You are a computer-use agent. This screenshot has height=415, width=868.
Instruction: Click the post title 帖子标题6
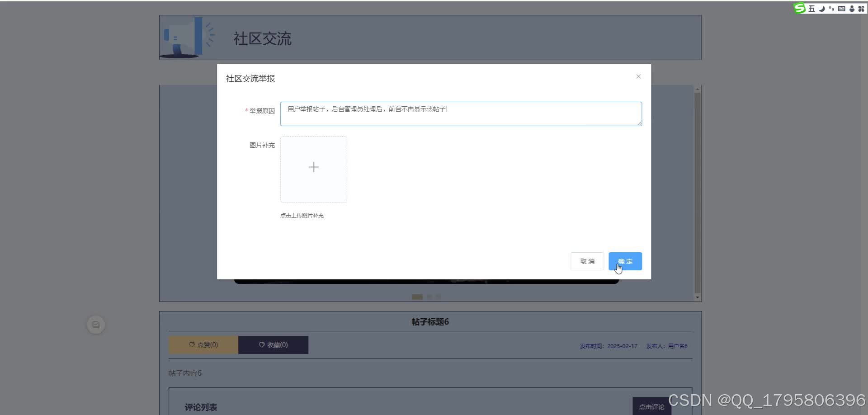[430, 322]
